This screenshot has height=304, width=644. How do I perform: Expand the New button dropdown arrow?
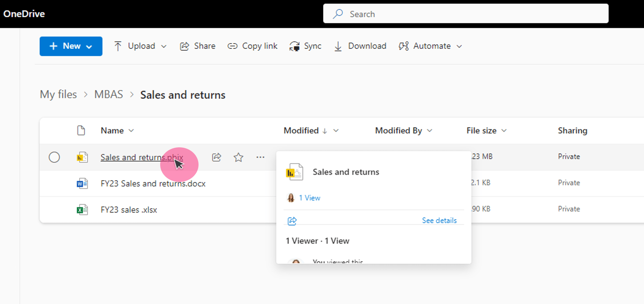coord(89,46)
